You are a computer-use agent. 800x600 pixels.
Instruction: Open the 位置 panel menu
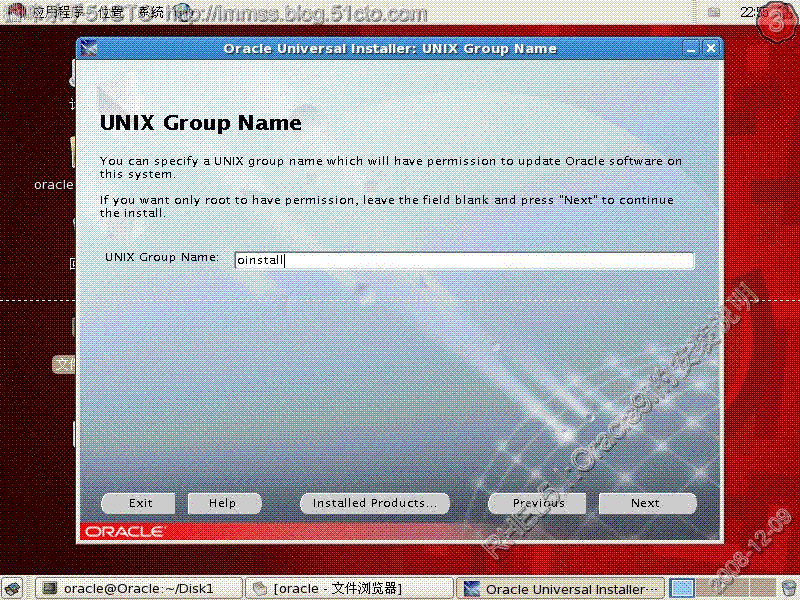tap(111, 12)
